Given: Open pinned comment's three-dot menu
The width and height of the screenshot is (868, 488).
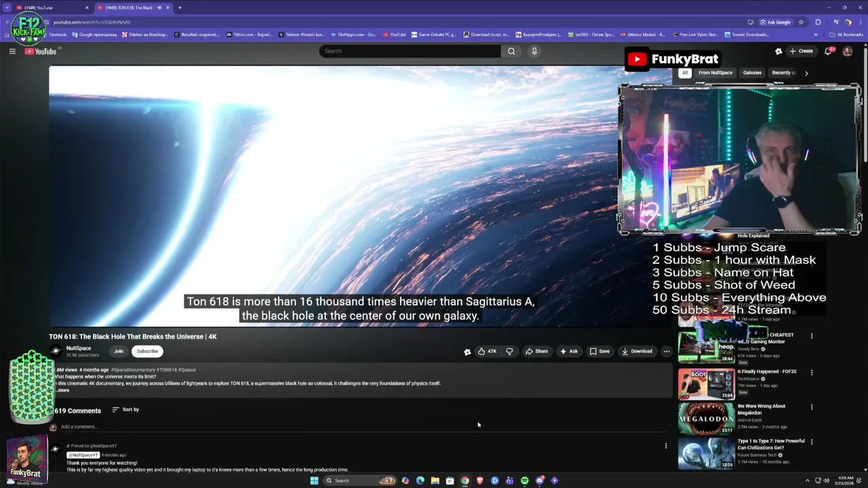Looking at the screenshot, I should [x=666, y=446].
